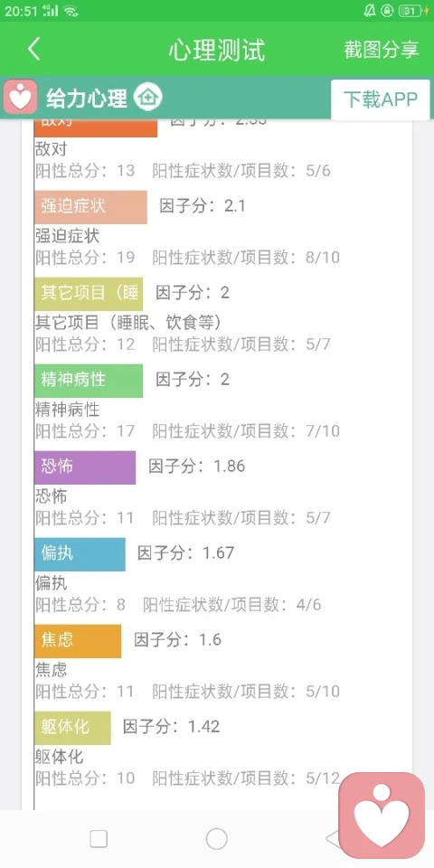Tap the Android recent apps square
The width and height of the screenshot is (434, 868).
(99, 839)
